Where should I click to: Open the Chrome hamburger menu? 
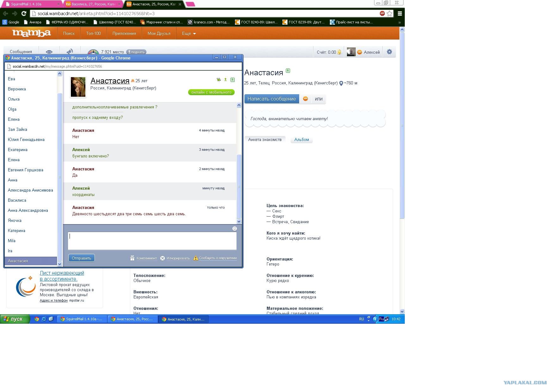(400, 13)
